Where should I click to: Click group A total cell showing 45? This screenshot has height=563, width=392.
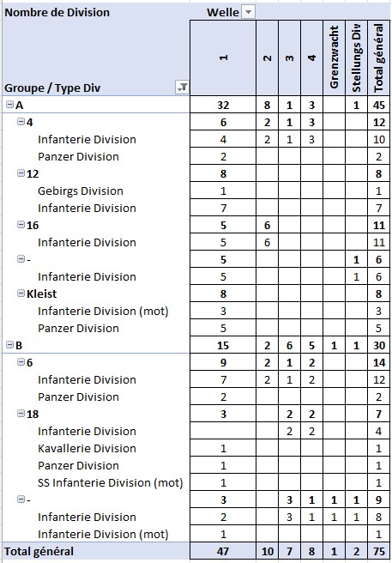coord(379,105)
